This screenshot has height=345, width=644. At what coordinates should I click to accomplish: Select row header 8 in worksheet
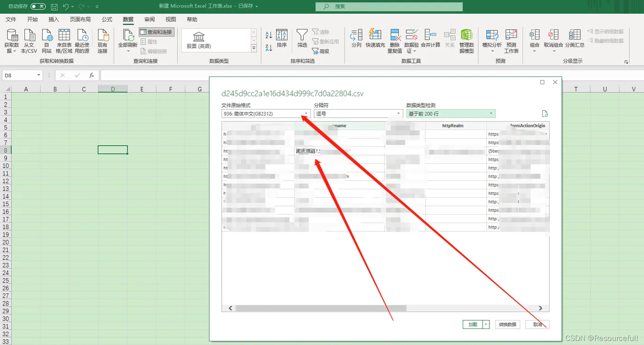[x=6, y=150]
